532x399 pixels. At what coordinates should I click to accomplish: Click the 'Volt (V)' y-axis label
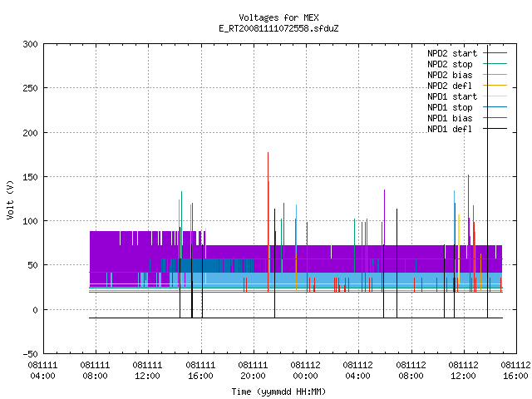10,199
